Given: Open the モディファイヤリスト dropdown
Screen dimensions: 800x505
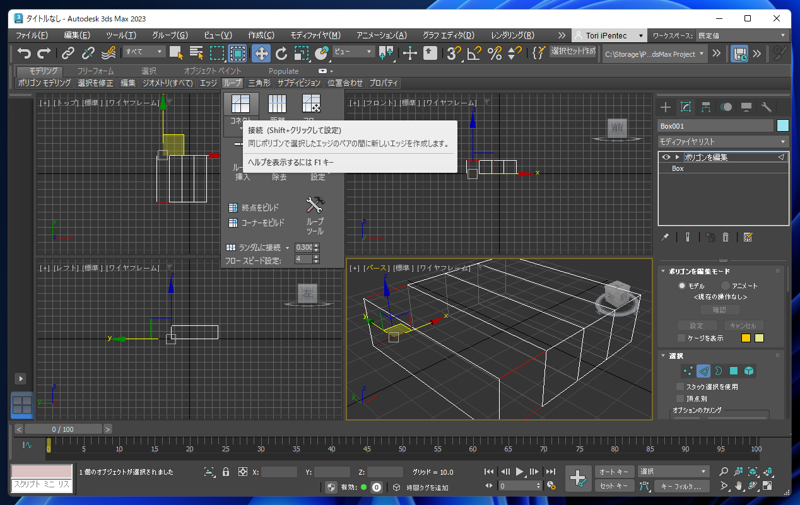Looking at the screenshot, I should coord(722,141).
